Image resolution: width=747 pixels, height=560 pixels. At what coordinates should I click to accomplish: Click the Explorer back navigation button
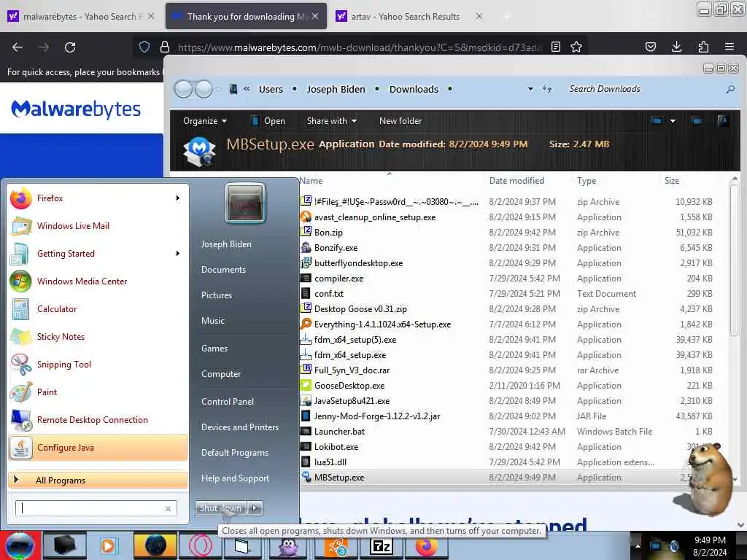tap(183, 89)
